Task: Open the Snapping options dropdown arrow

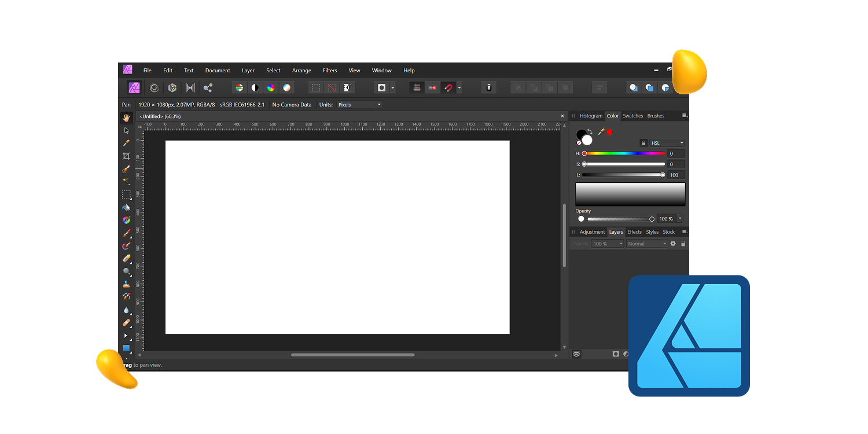Action: tap(459, 89)
